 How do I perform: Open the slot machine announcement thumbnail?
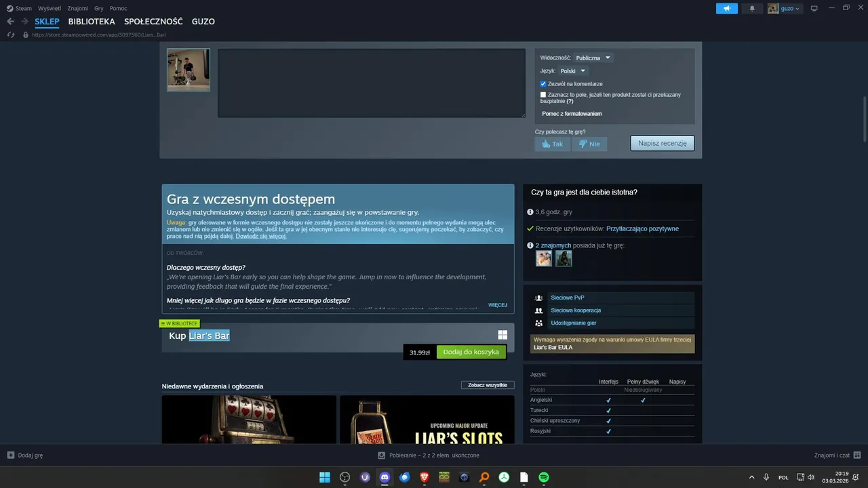coord(249,420)
